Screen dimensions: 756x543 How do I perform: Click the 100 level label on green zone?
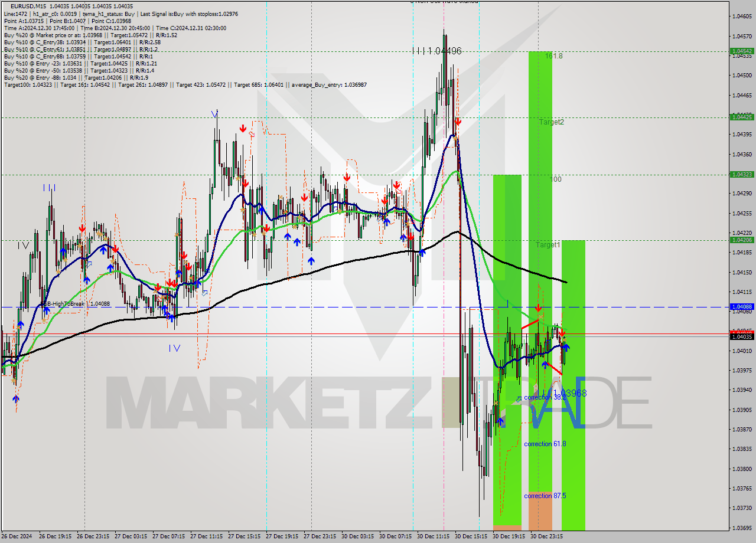(x=556, y=179)
